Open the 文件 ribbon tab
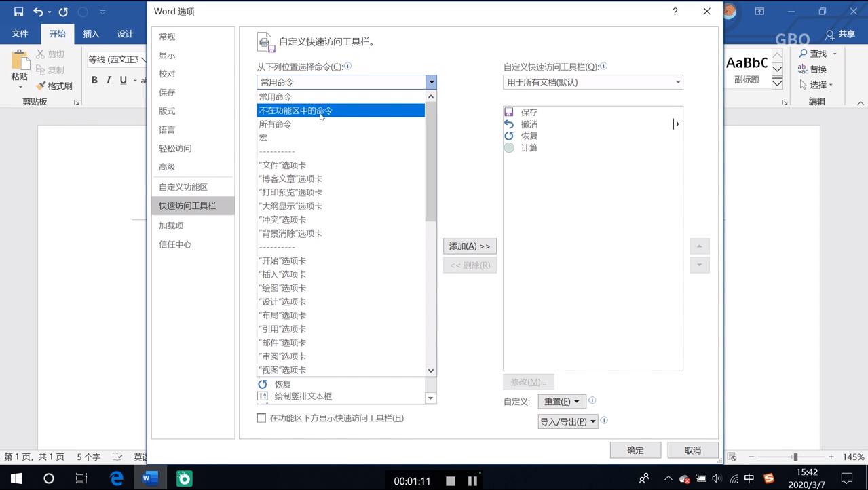 click(x=20, y=34)
